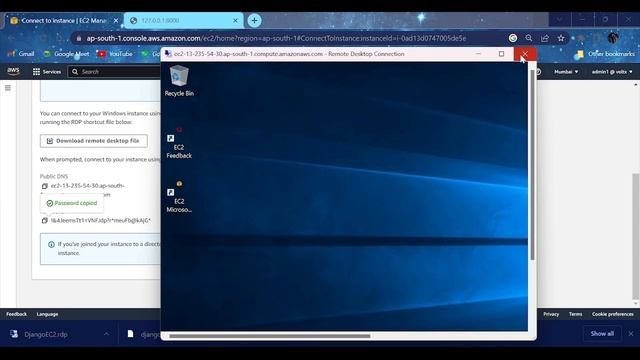The width and height of the screenshot is (640, 360).
Task: Open the browser profile avatar
Action: point(613,38)
